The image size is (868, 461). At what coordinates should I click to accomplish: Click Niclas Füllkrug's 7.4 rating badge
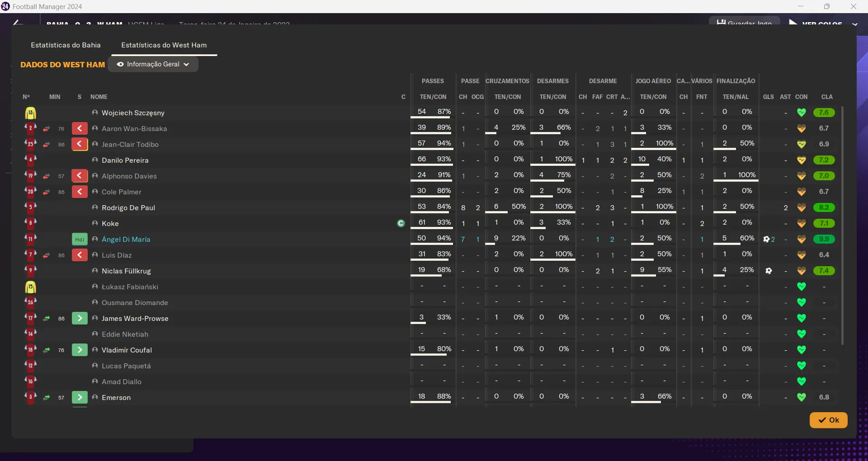point(824,271)
